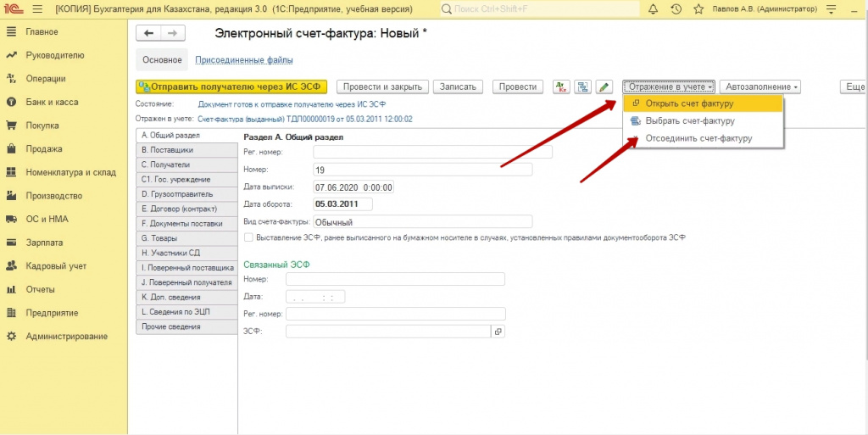Click the document status link
Screen dimensions: 868x435
(x=292, y=104)
